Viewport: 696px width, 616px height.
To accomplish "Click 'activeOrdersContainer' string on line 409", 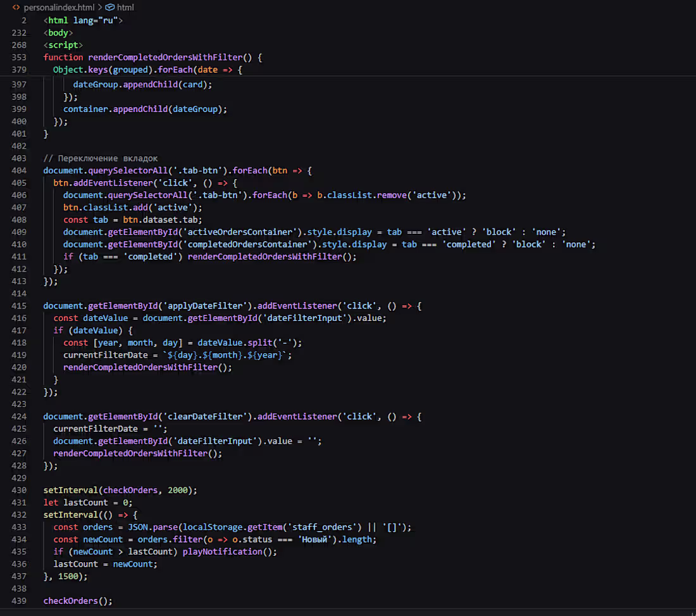I will pyautogui.click(x=240, y=232).
